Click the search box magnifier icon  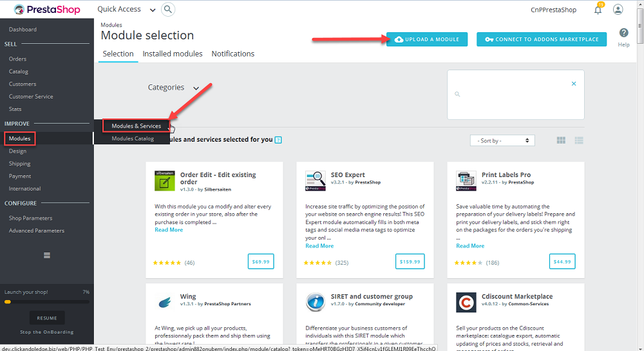tap(457, 95)
